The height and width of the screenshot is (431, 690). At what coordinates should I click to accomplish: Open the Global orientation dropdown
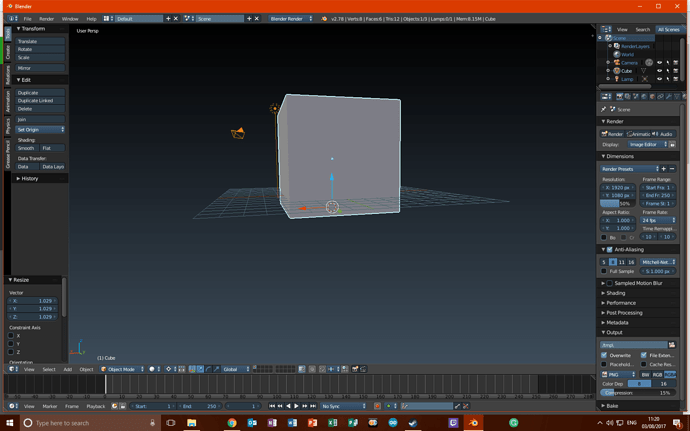tap(236, 369)
